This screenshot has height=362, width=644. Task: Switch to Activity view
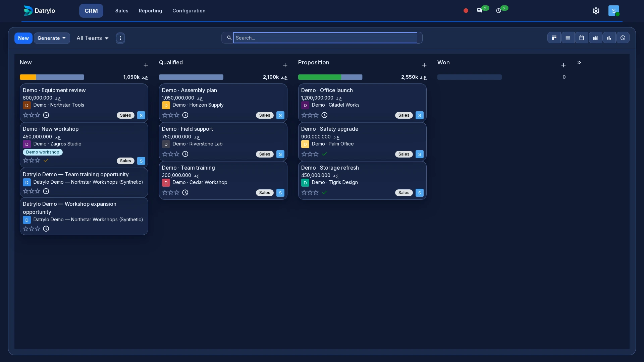(623, 38)
